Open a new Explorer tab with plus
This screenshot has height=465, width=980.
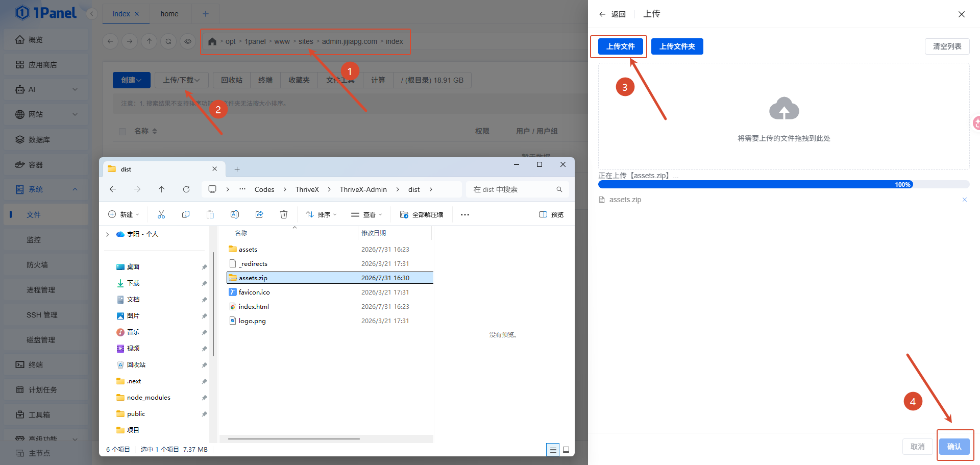[237, 169]
